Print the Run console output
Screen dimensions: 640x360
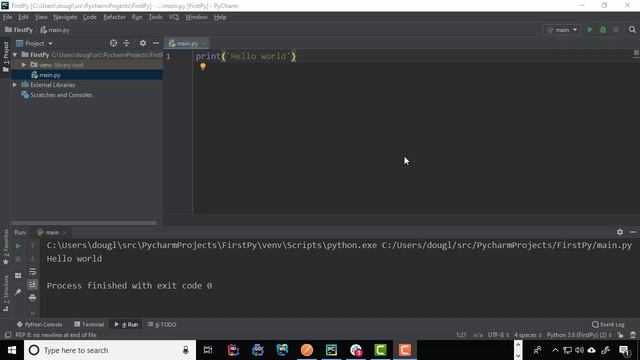(x=33, y=298)
